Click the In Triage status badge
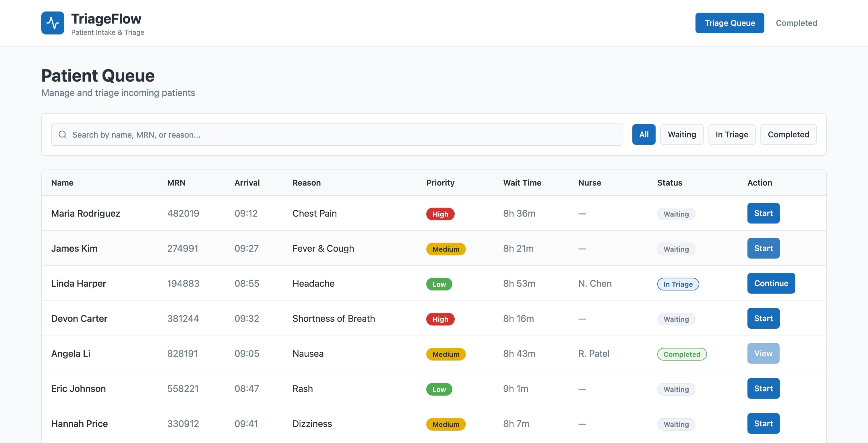The width and height of the screenshot is (868, 443). (678, 284)
